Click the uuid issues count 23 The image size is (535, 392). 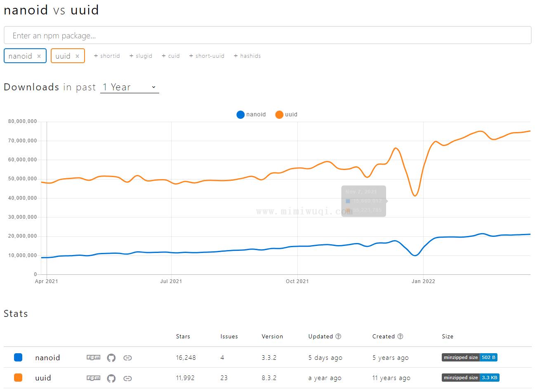pyautogui.click(x=224, y=378)
